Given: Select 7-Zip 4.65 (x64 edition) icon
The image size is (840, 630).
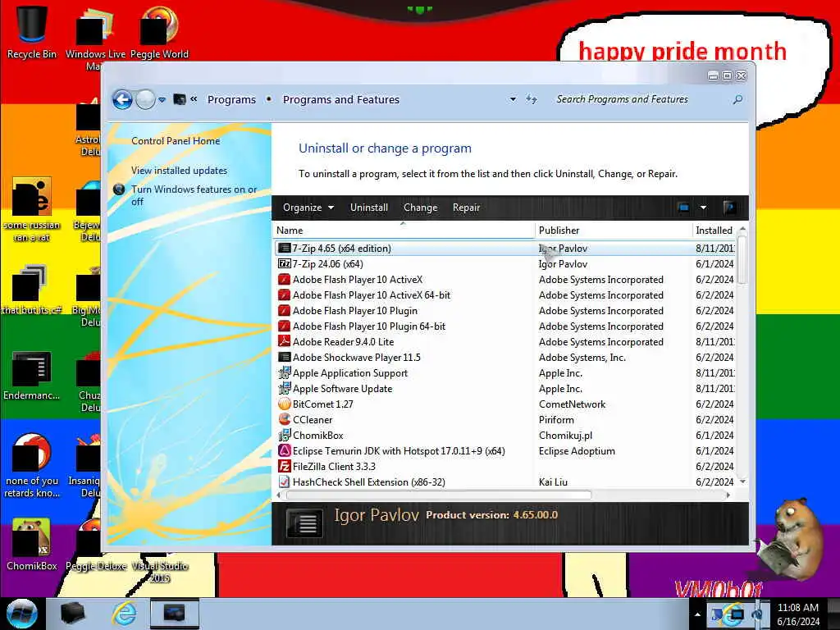Looking at the screenshot, I should [x=285, y=248].
